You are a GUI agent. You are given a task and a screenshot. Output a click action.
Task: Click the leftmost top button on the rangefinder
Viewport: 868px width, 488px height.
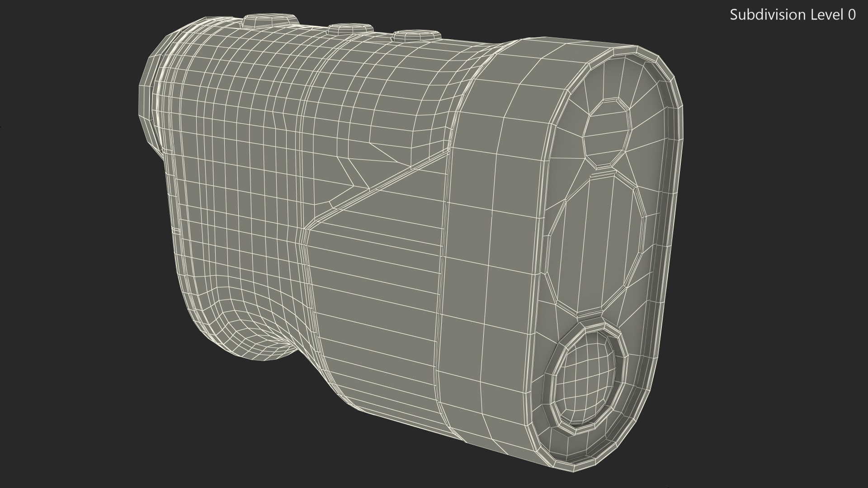(271, 21)
